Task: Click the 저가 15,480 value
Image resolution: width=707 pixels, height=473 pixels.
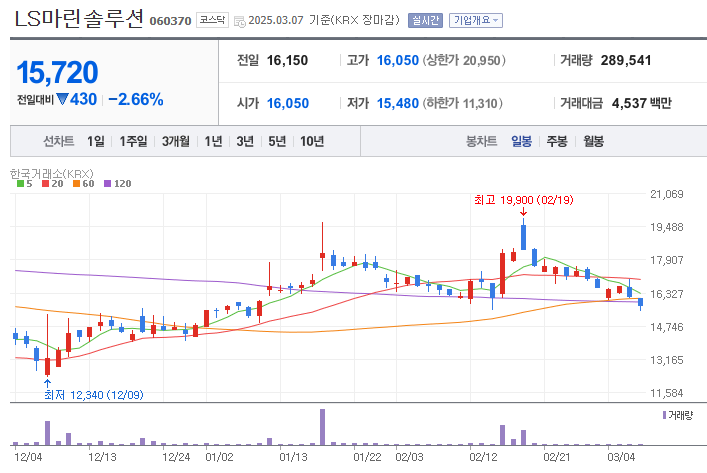Action: pyautogui.click(x=398, y=103)
